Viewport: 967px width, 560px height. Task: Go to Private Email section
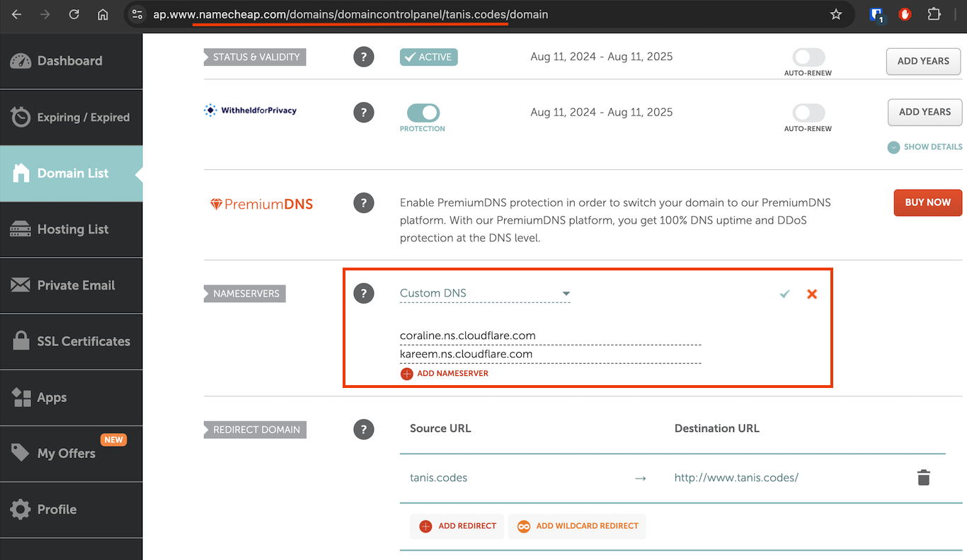pos(75,285)
